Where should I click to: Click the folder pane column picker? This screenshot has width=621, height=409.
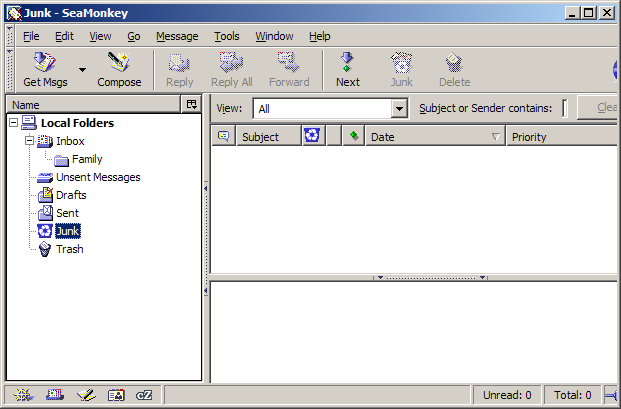(x=192, y=104)
